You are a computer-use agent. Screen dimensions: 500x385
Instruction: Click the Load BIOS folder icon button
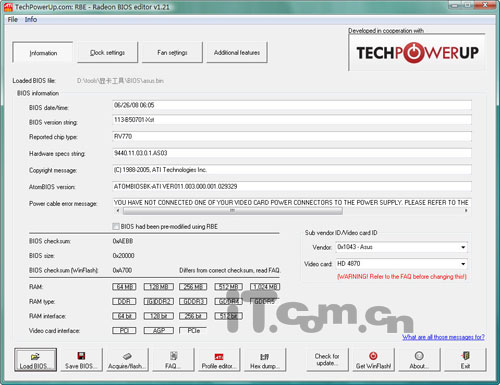coord(35,360)
